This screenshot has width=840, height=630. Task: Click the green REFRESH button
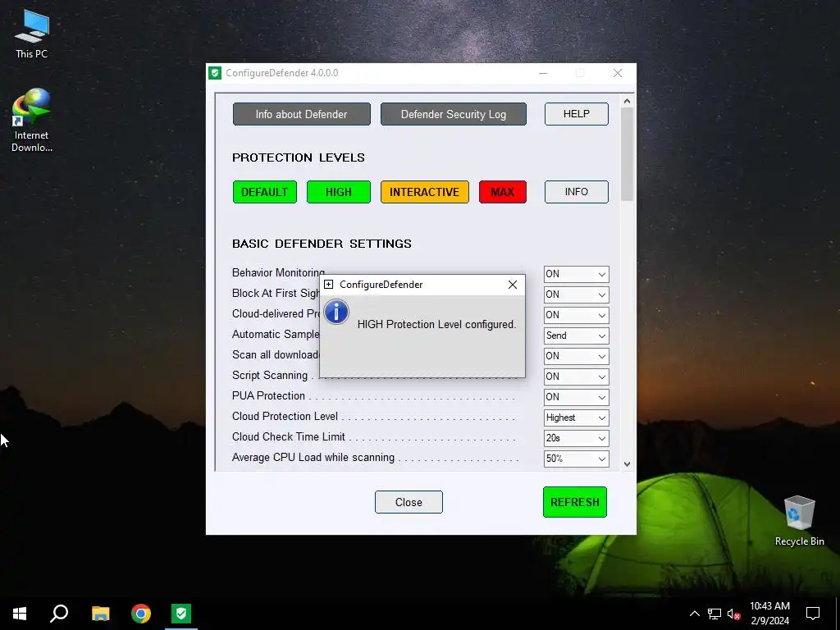[575, 502]
